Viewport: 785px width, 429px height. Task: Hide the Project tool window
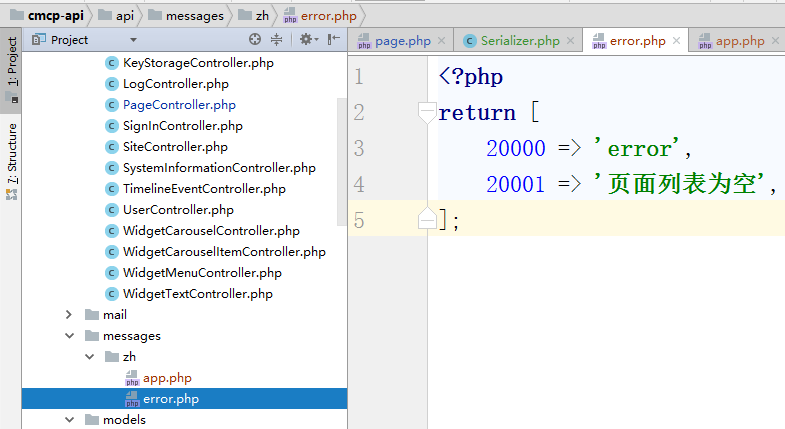[x=334, y=40]
